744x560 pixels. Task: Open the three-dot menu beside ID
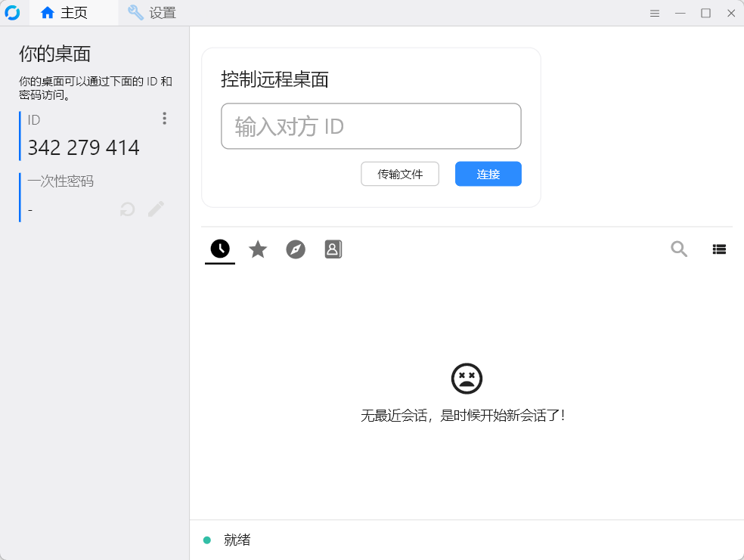click(164, 119)
